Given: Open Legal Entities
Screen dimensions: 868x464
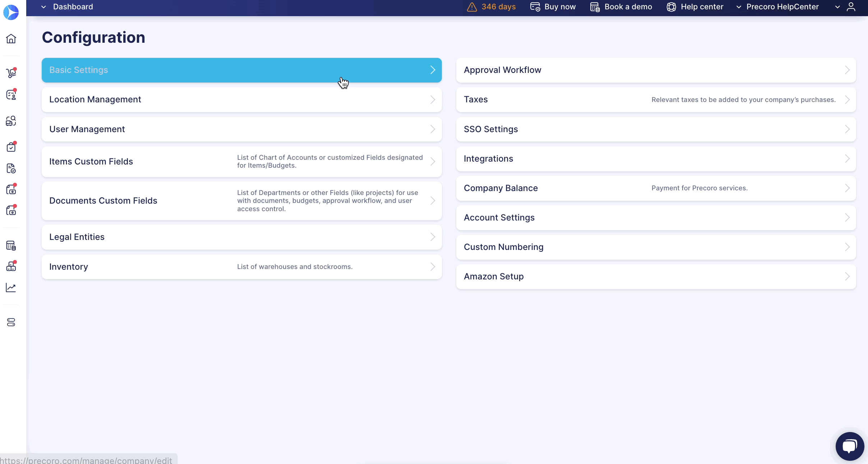Looking at the screenshot, I should (241, 237).
